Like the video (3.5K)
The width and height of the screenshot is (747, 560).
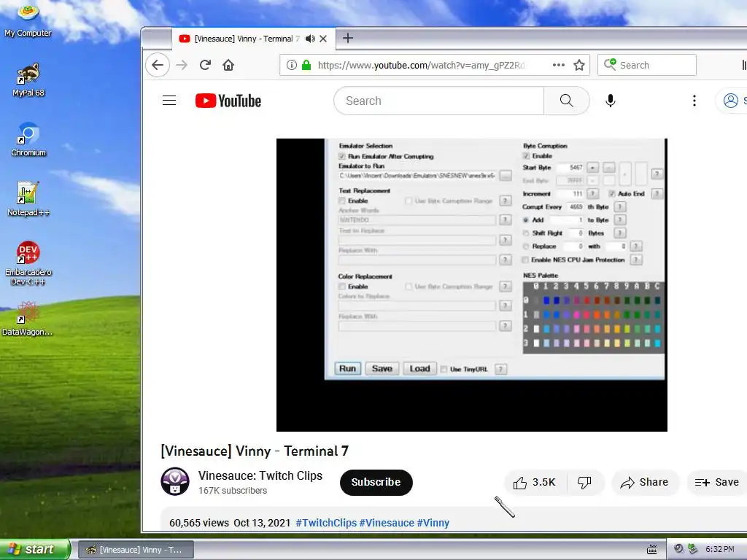click(535, 483)
